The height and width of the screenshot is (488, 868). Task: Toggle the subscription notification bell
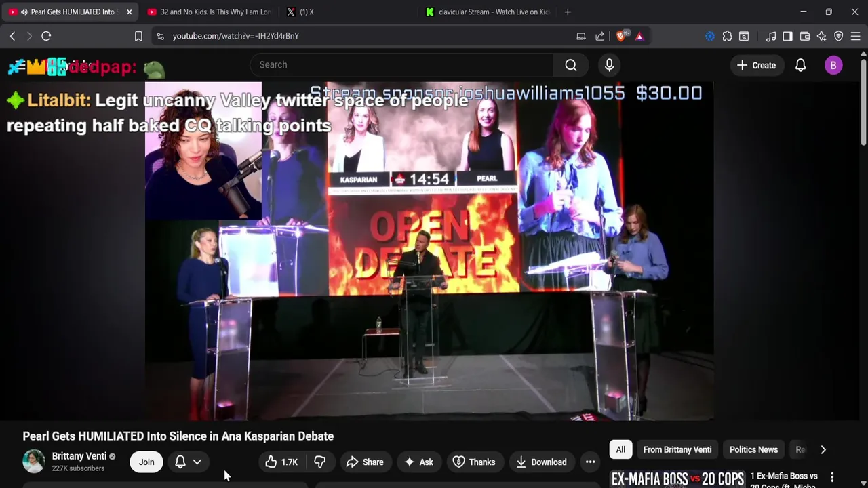[x=180, y=462]
